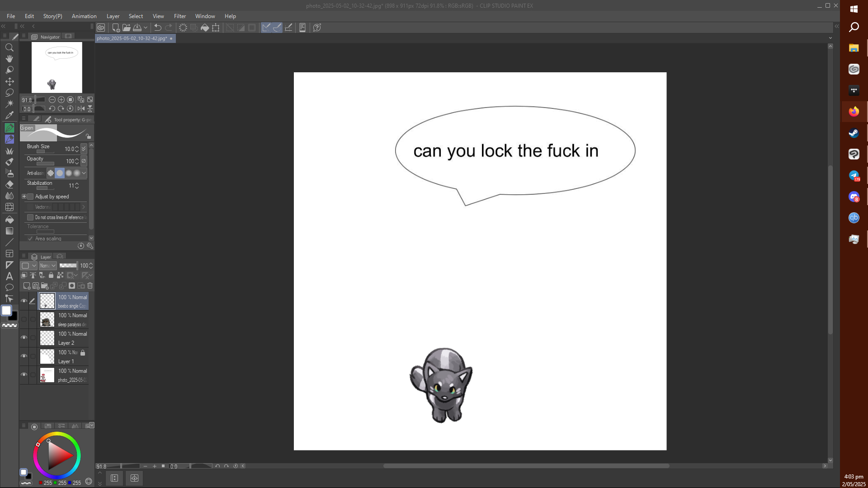Delete layer with trash icon
868x488 pixels.
click(90, 286)
